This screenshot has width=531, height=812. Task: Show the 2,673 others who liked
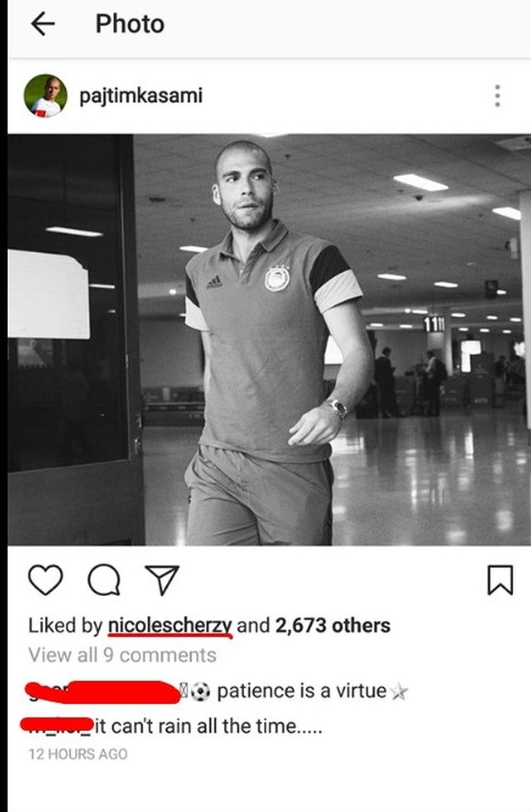333,626
